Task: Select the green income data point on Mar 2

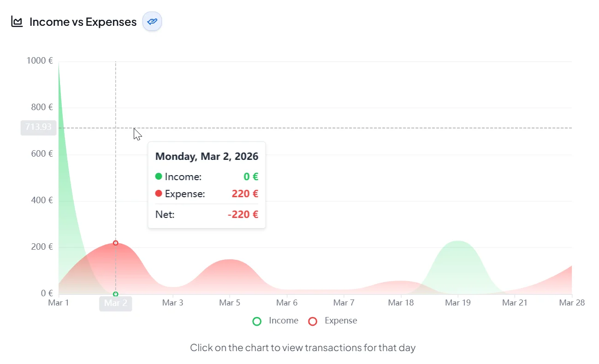Action: (x=116, y=294)
